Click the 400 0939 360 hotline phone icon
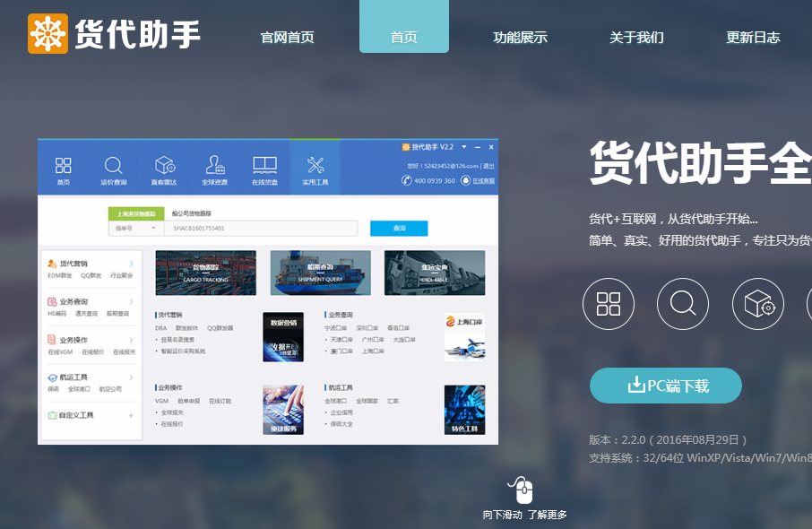This screenshot has height=529, width=812. point(408,181)
